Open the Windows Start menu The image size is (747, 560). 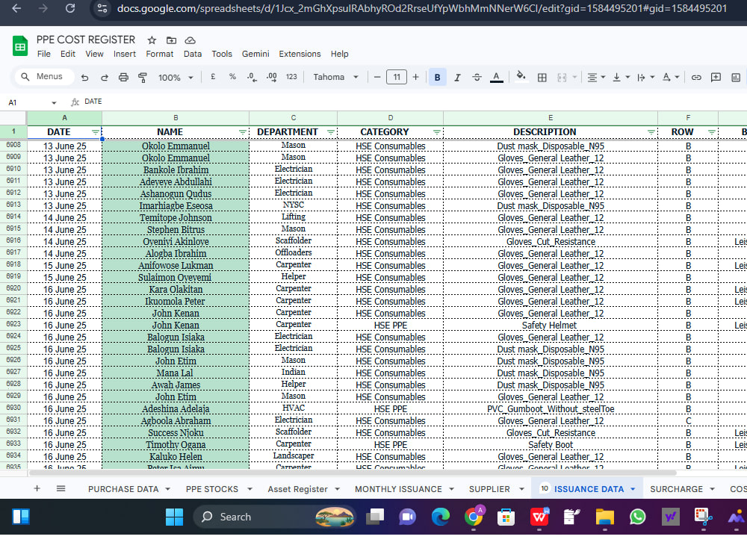click(x=174, y=517)
